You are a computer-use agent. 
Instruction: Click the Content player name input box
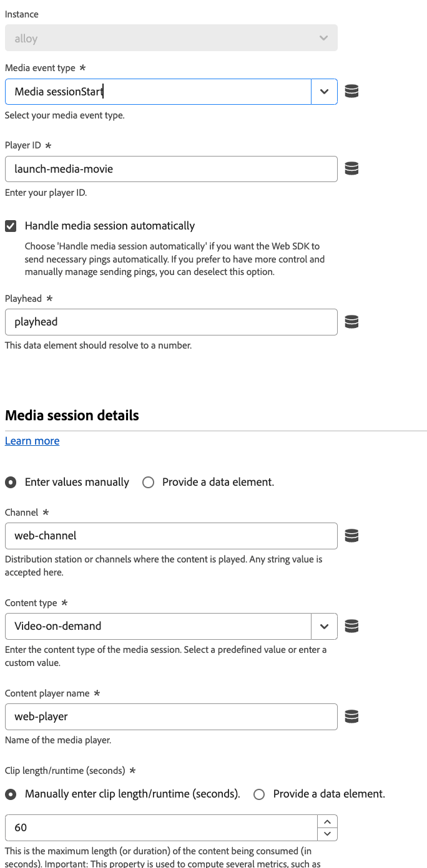(171, 716)
